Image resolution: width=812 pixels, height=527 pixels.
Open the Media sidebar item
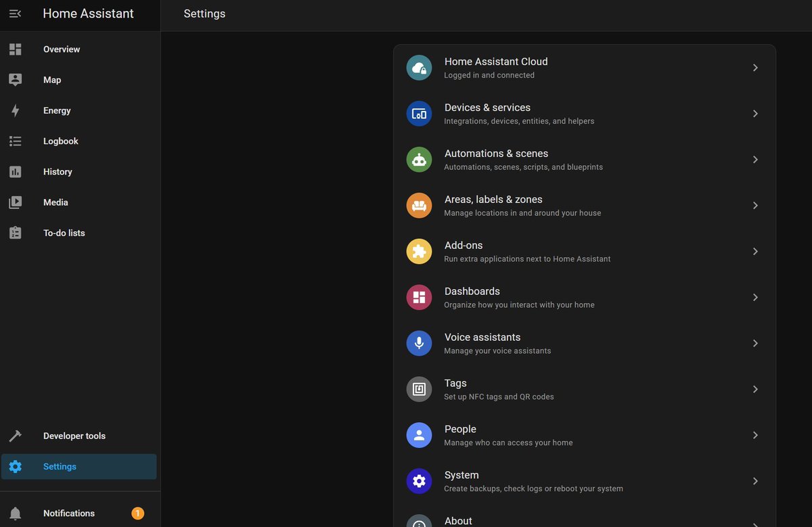click(x=79, y=202)
